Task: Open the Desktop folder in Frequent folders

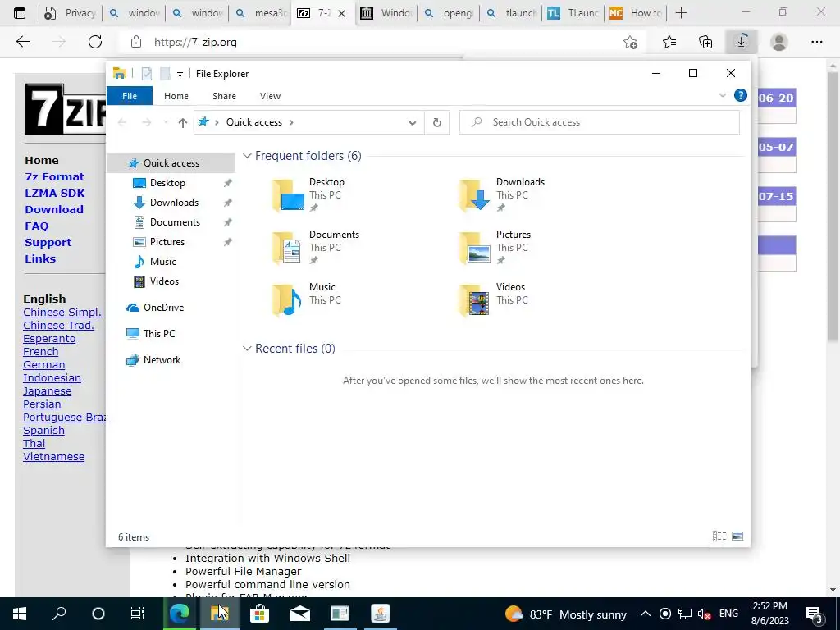Action: point(308,195)
